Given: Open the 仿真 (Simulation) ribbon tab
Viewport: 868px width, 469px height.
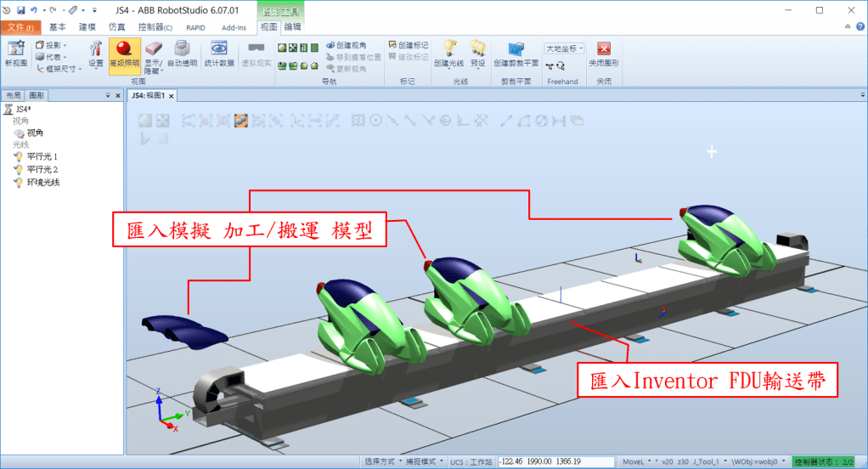Looking at the screenshot, I should click(x=116, y=27).
